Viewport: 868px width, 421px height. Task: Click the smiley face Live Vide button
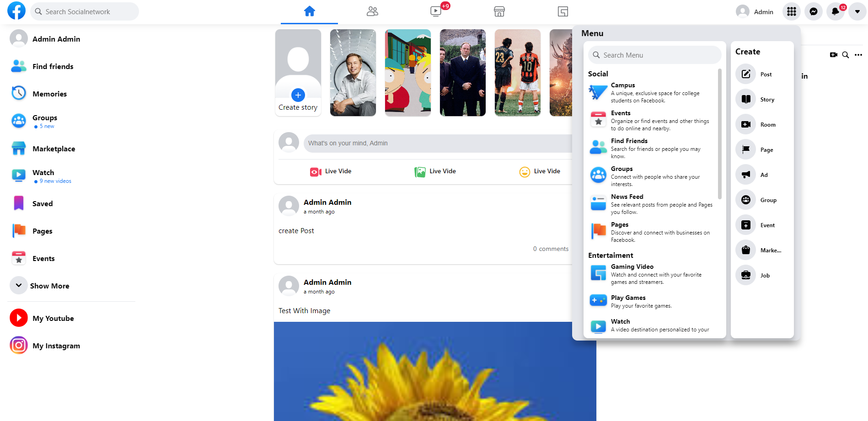pyautogui.click(x=540, y=171)
